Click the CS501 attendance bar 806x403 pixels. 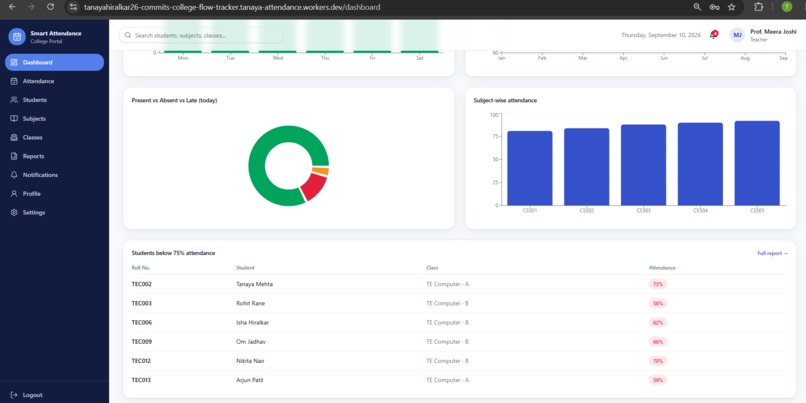coord(529,169)
